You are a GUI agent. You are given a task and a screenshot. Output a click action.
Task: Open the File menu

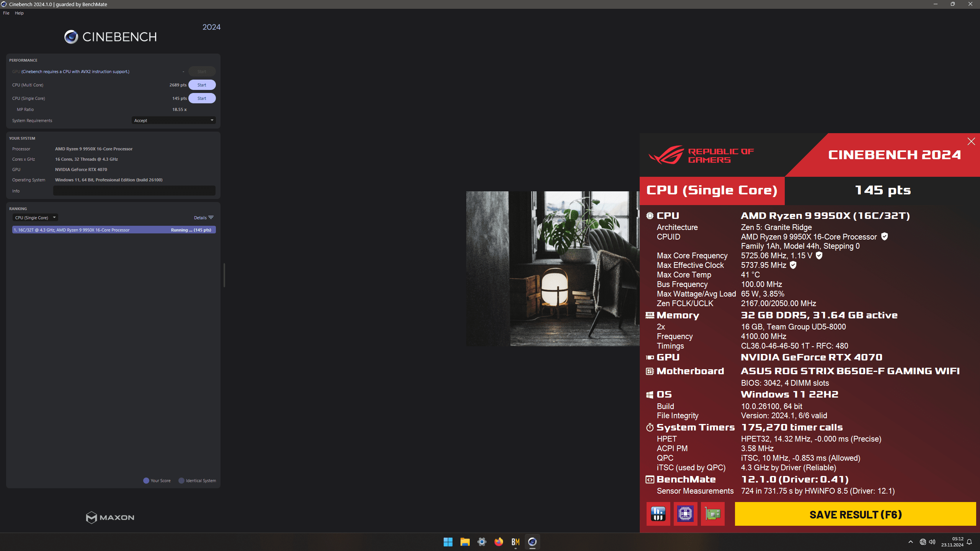(x=6, y=13)
